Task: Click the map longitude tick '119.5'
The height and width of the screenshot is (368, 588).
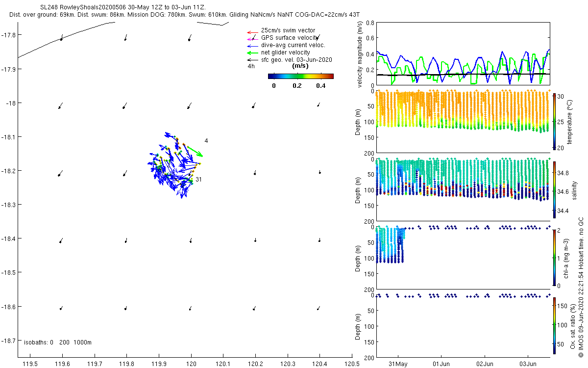Action: [30, 364]
